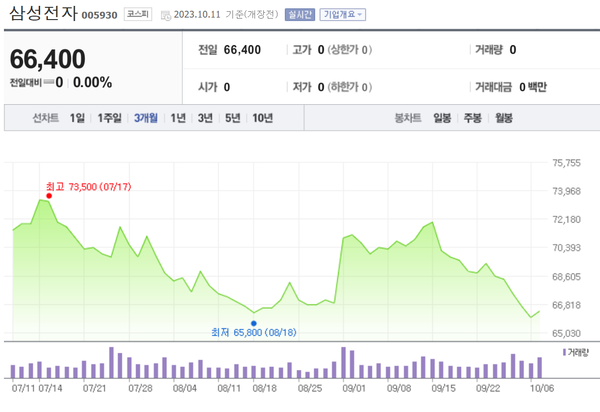Click the blue 최저 65,800 low marker
600x412 pixels.
(x=254, y=323)
